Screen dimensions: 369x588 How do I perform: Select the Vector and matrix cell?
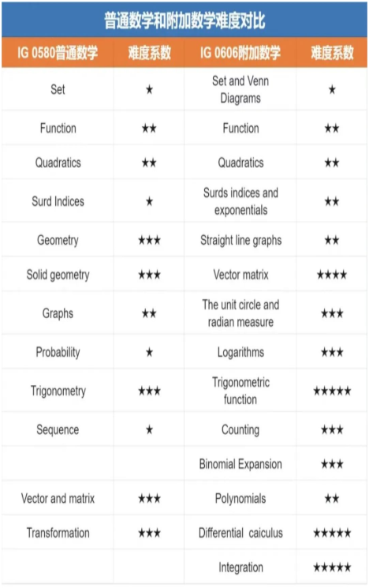[58, 498]
